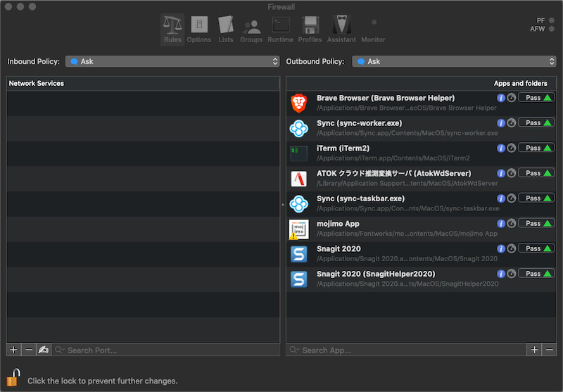Screen dimensions: 563x392
Task: Click plus button to add network service
Action: pos(14,350)
